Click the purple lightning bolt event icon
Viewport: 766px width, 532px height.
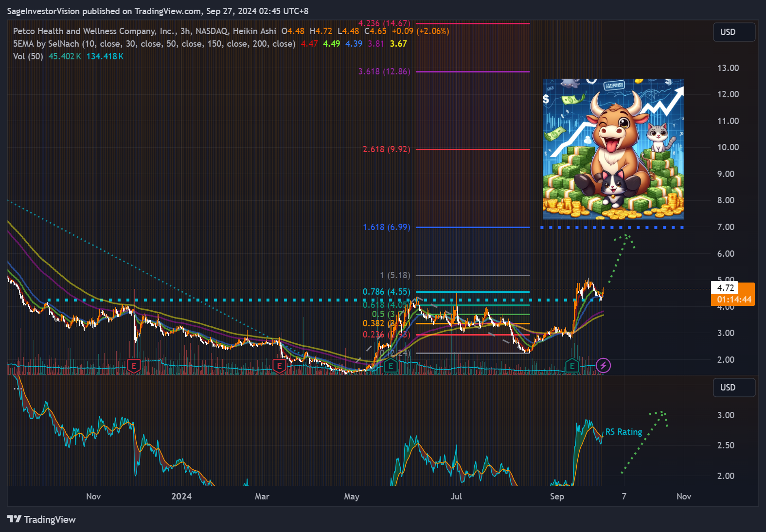click(603, 366)
